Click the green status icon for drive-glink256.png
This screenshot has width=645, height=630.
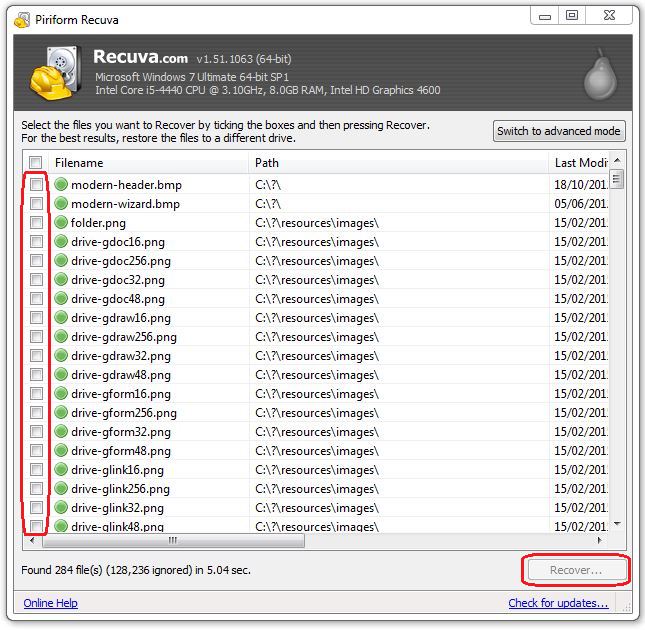61,489
